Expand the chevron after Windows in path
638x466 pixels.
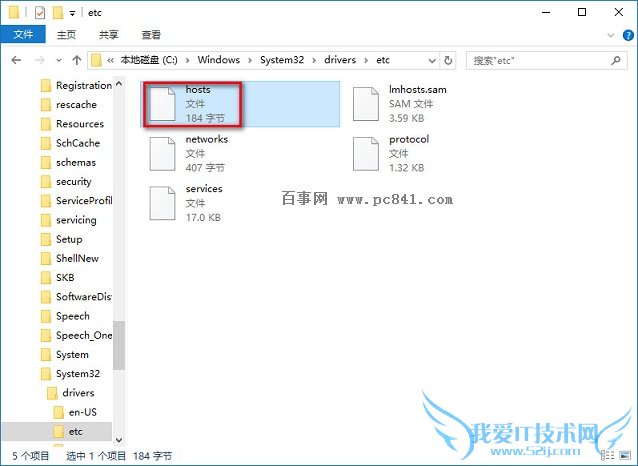tap(250, 61)
